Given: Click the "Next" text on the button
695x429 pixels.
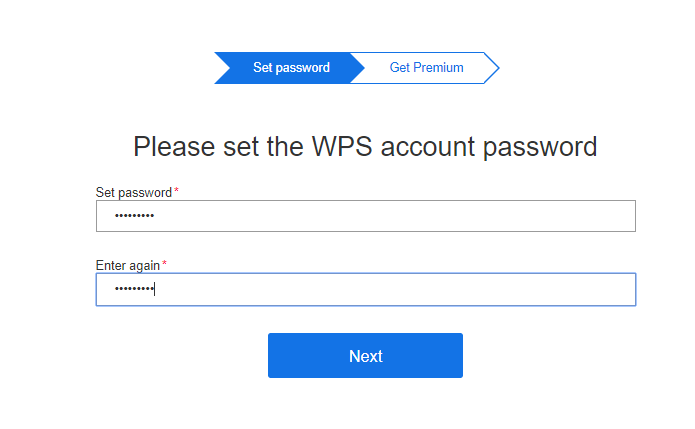Looking at the screenshot, I should pos(365,356).
